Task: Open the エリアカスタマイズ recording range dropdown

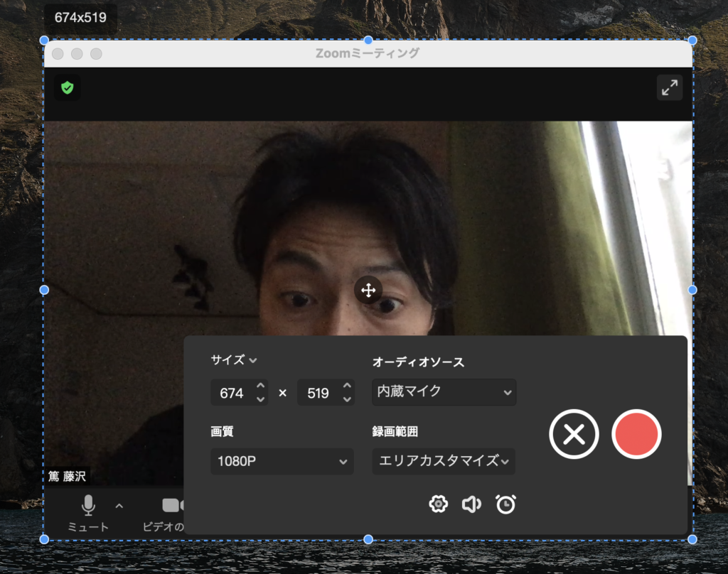Action: click(444, 461)
